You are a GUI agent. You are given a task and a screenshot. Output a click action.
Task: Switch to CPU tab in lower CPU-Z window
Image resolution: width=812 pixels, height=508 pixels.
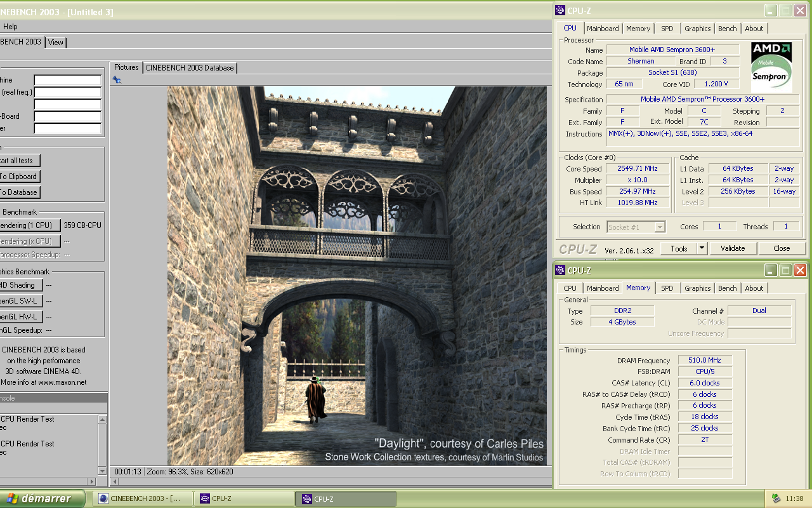570,288
